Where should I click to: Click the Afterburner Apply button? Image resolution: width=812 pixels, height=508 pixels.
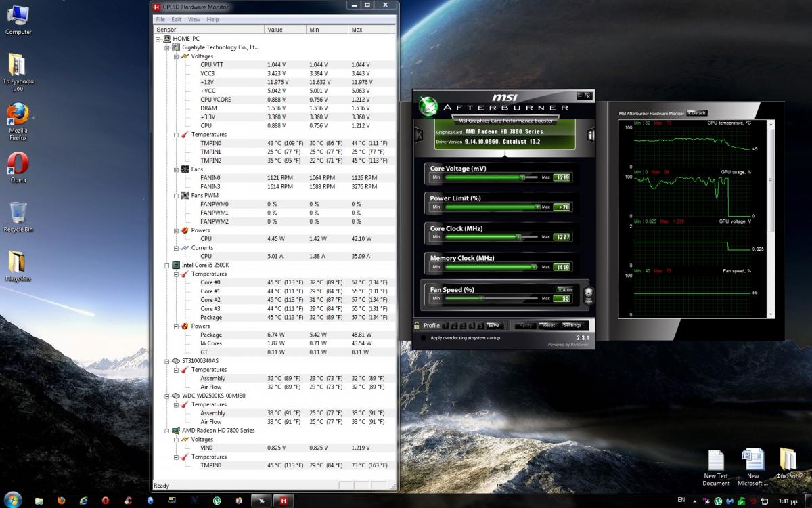coord(526,325)
